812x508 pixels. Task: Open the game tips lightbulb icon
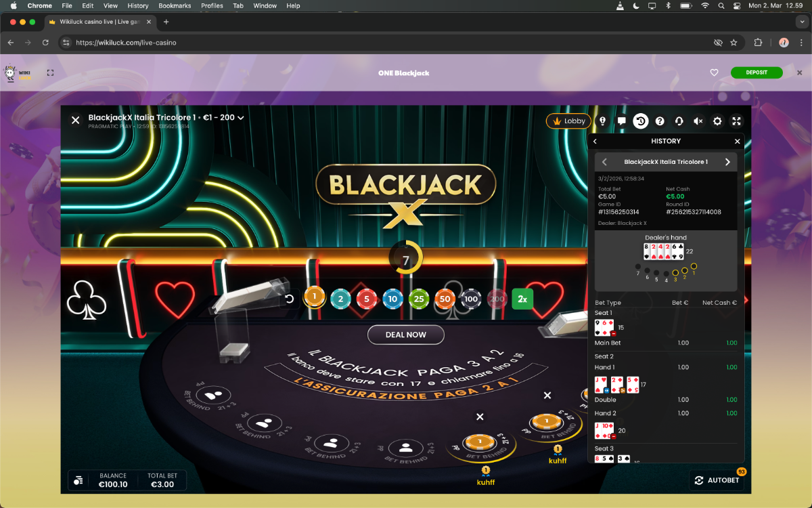point(602,121)
